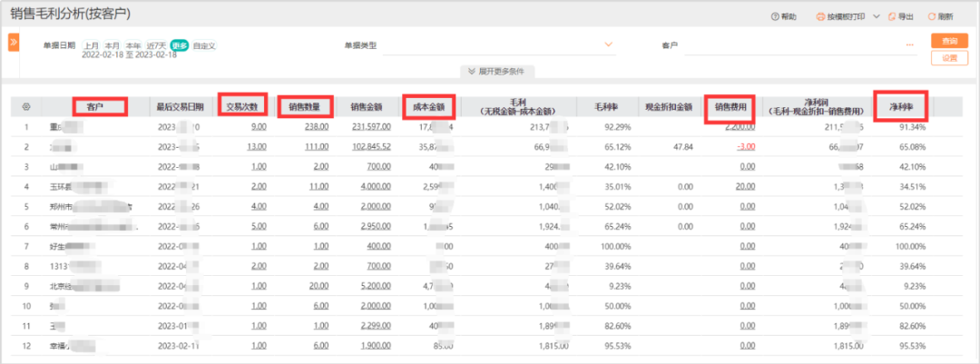Click the 刷新 refresh icon
This screenshot has width=980, height=364.
tap(932, 17)
